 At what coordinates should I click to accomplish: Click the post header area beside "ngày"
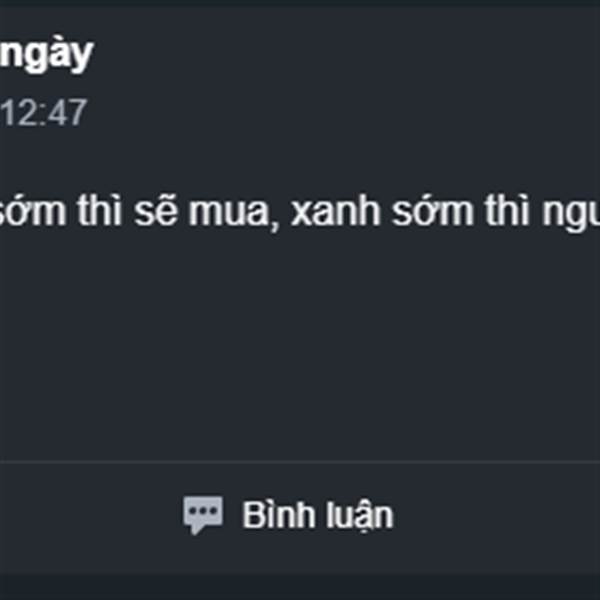pos(344,54)
